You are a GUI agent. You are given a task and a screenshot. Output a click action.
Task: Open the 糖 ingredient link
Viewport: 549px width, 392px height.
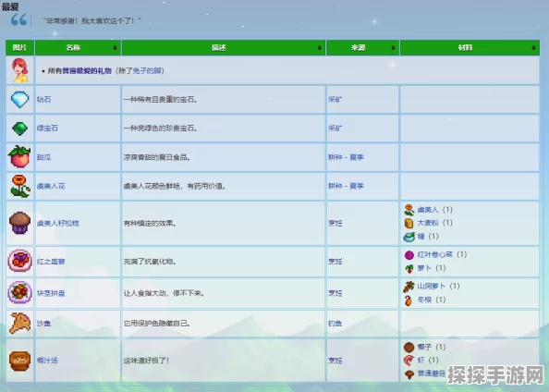[421, 237]
